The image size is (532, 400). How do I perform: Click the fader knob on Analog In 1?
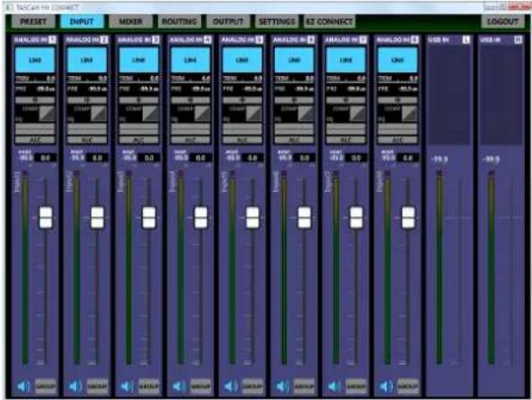[x=46, y=218]
